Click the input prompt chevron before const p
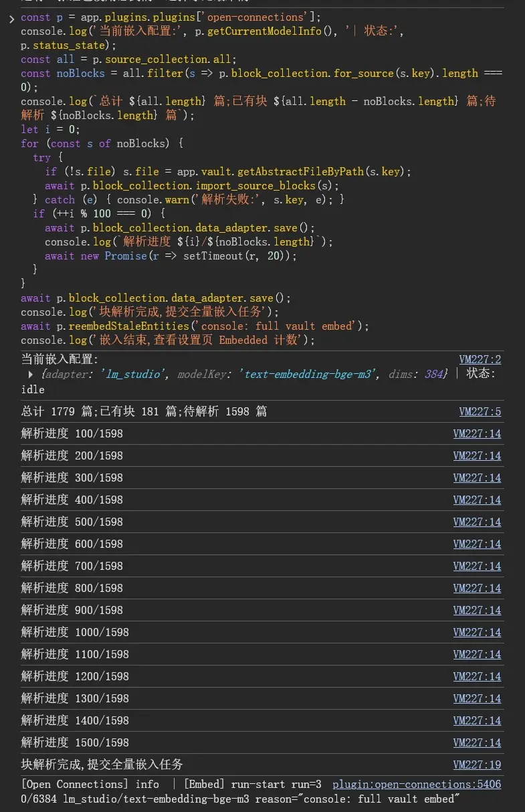 click(x=11, y=18)
